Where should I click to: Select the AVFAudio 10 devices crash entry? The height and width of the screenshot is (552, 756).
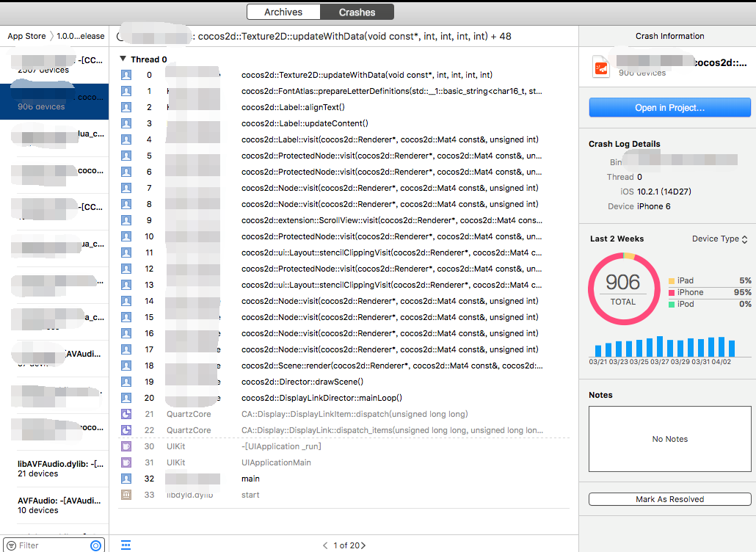click(54, 505)
